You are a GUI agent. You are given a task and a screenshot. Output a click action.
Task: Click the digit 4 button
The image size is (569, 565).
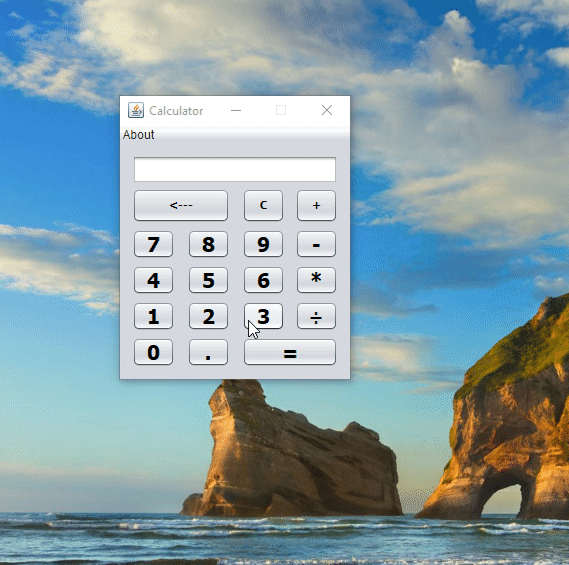[x=153, y=280]
